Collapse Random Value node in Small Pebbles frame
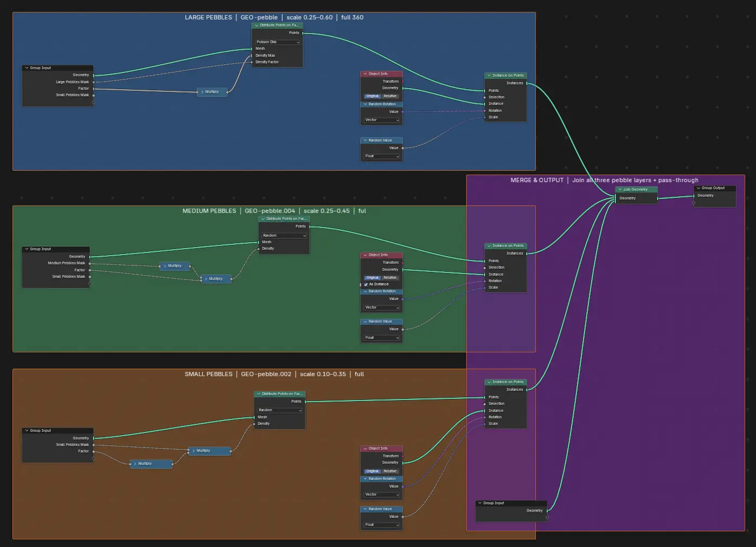Screen dimensions: 756x547 click(x=365, y=509)
